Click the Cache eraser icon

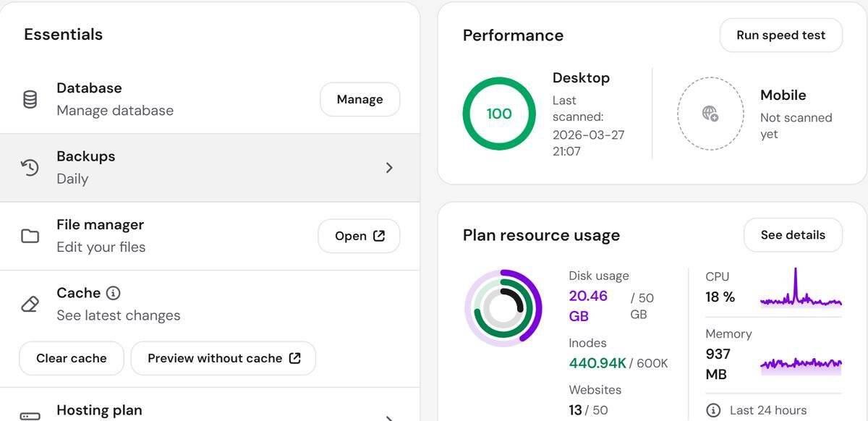(x=30, y=305)
